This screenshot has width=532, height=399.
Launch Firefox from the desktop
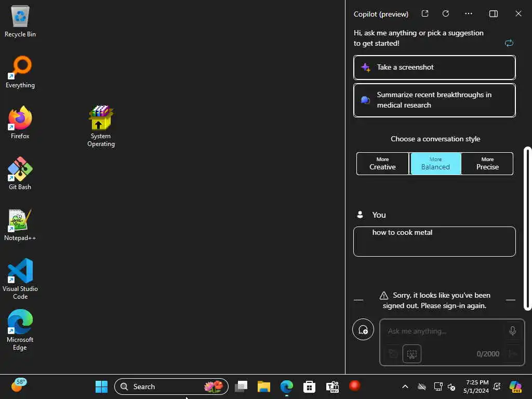click(20, 123)
